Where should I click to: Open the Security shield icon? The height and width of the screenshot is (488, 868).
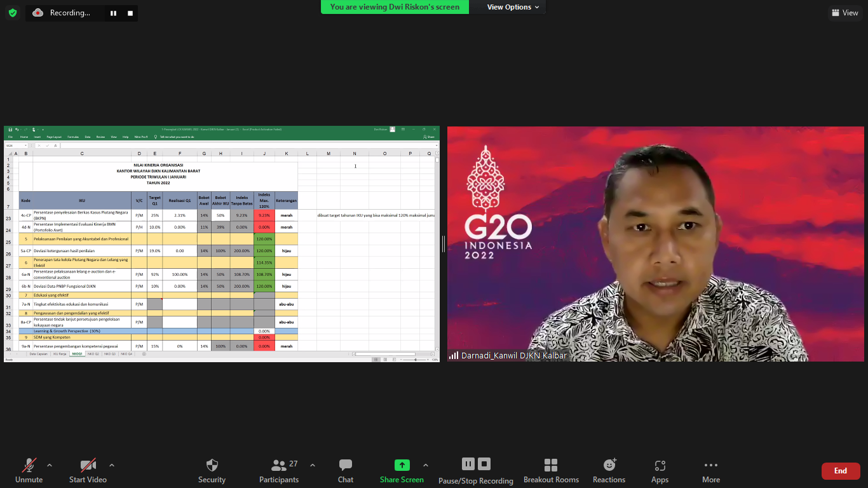(x=212, y=465)
